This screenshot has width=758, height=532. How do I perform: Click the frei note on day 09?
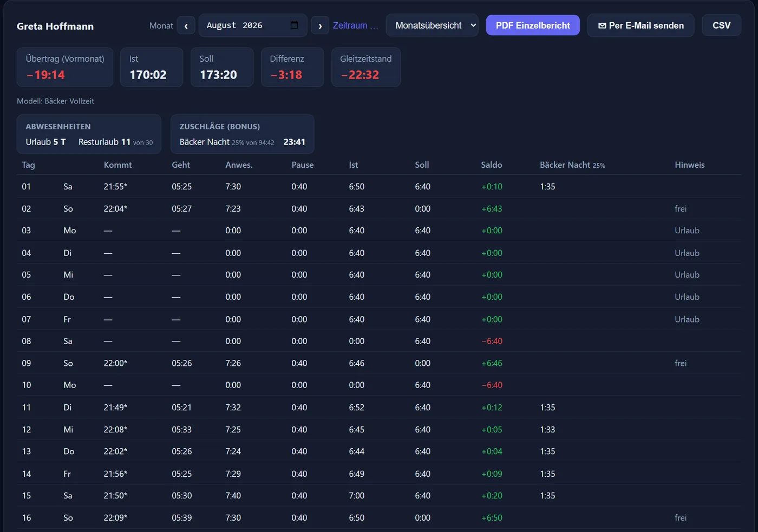[x=681, y=363]
